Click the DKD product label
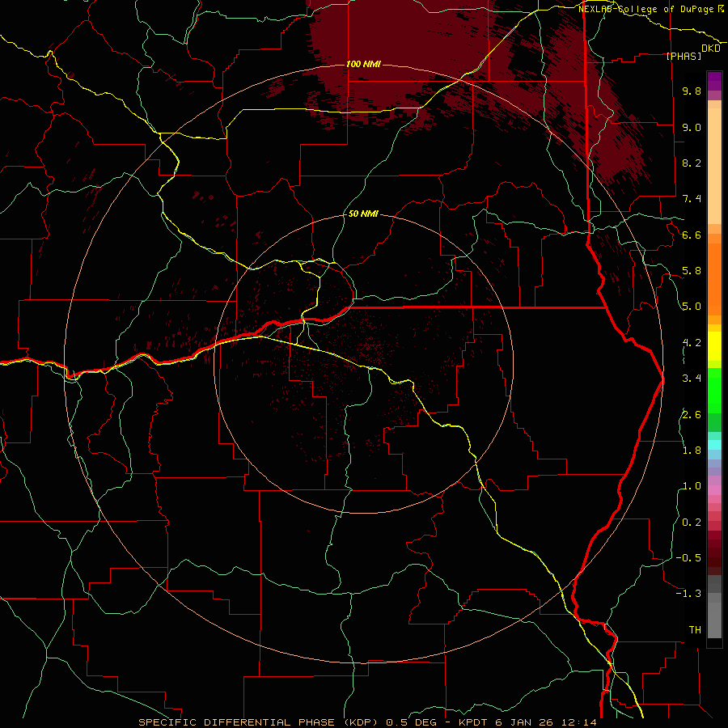The image size is (728, 728). point(711,49)
